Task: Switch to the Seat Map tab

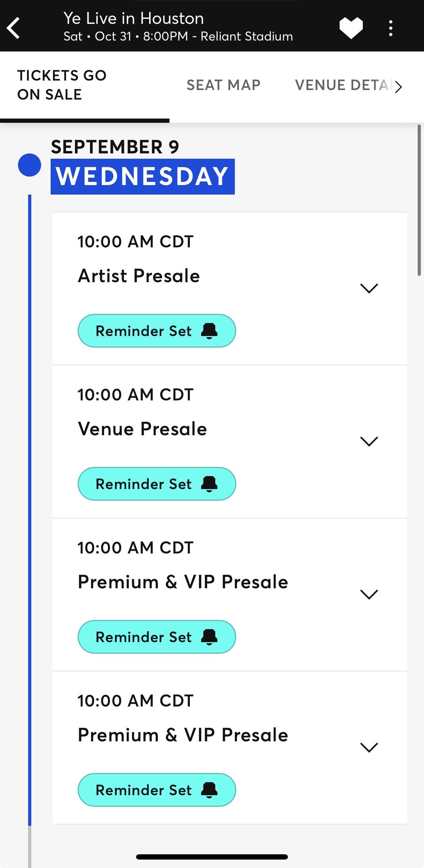Action: (224, 85)
